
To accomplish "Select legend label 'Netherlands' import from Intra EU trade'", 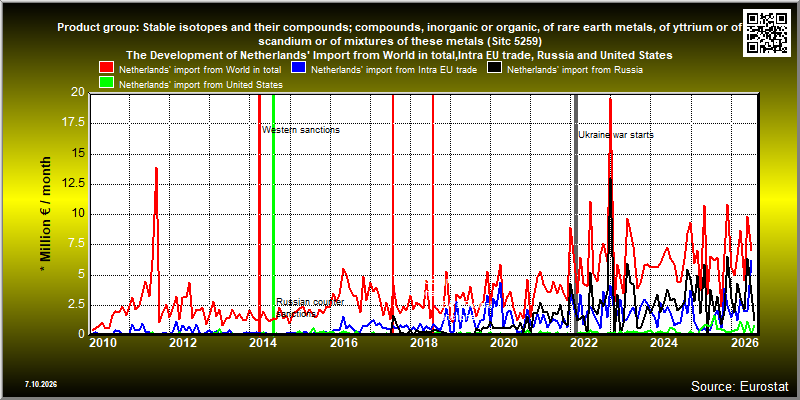I will pos(394,70).
